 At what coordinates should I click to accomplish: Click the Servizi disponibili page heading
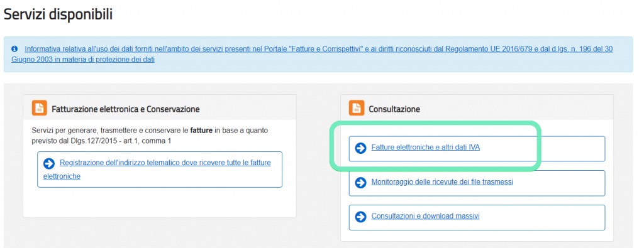point(58,14)
